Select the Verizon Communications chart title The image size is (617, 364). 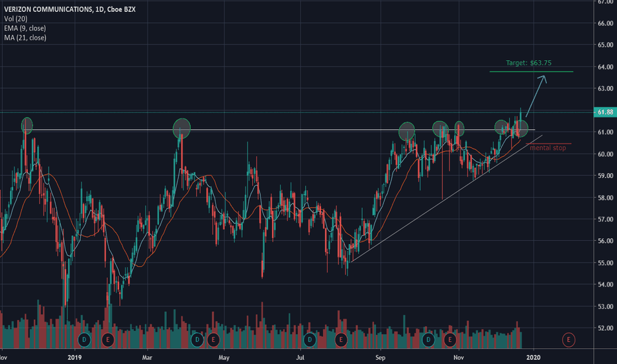tap(70, 9)
